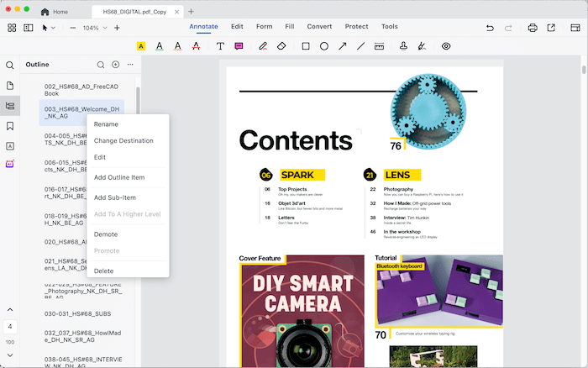Pick the rectangle shape tool
588x368 pixels.
pyautogui.click(x=306, y=46)
